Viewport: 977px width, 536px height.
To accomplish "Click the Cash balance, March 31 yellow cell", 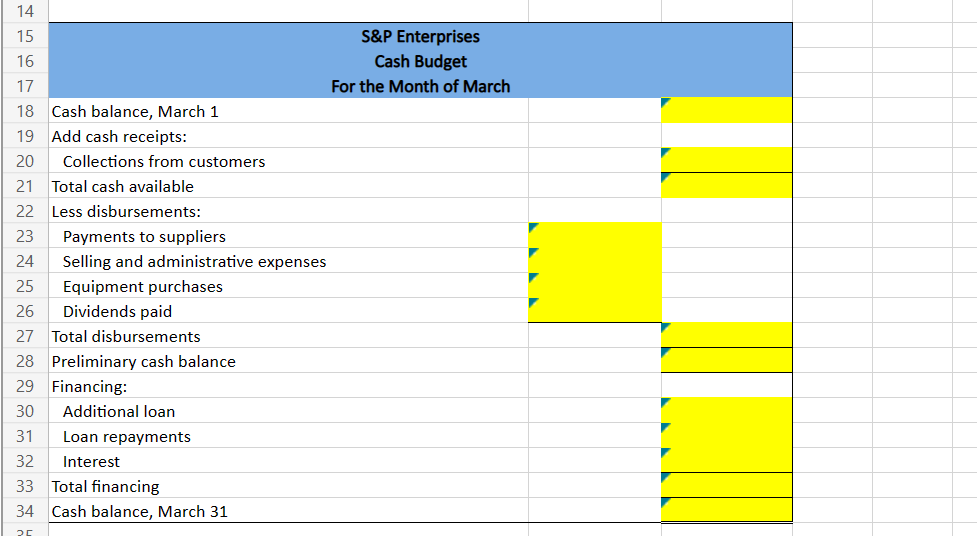I will coord(727,510).
